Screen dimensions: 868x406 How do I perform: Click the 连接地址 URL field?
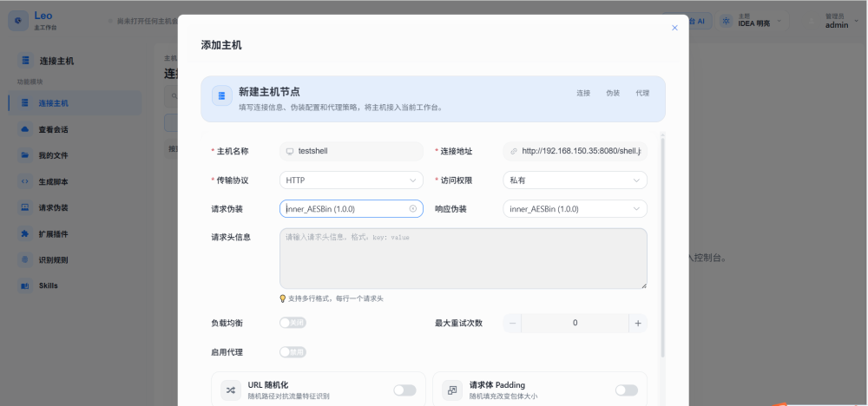coord(575,151)
